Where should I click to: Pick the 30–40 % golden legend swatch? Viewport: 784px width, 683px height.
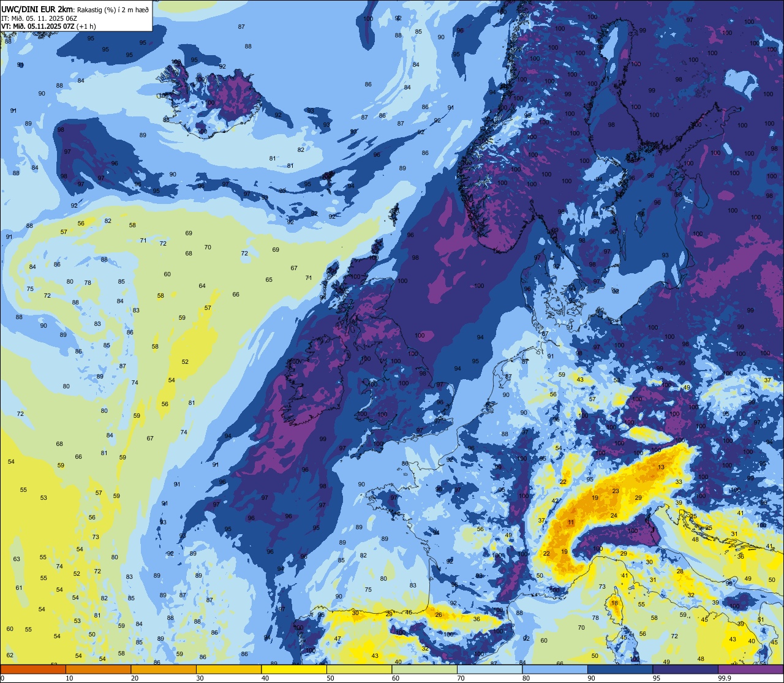pyautogui.click(x=228, y=669)
